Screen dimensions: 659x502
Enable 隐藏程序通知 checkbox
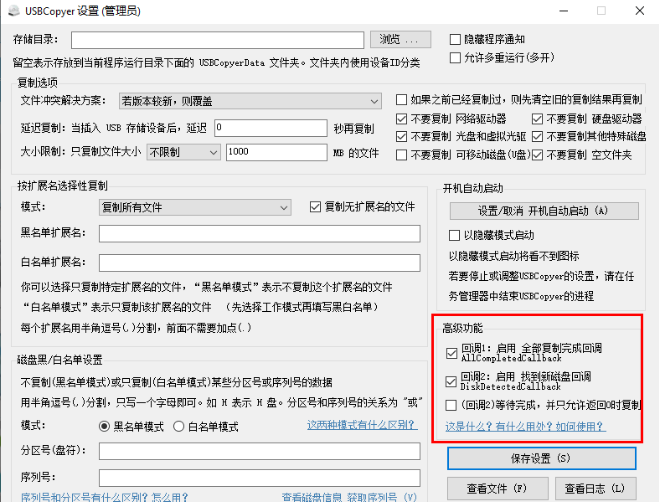(456, 39)
